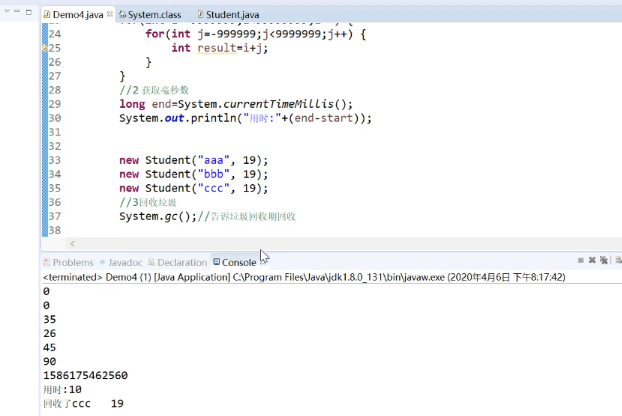Screen dimensions: 622x416
Task: Click Remove Launch console icon
Action: click(x=592, y=260)
